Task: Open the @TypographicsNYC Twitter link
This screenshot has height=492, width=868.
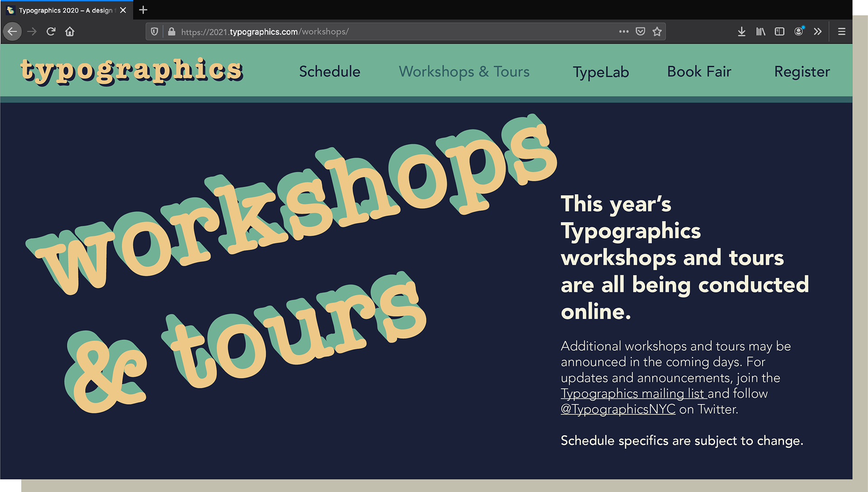Action: (x=618, y=409)
